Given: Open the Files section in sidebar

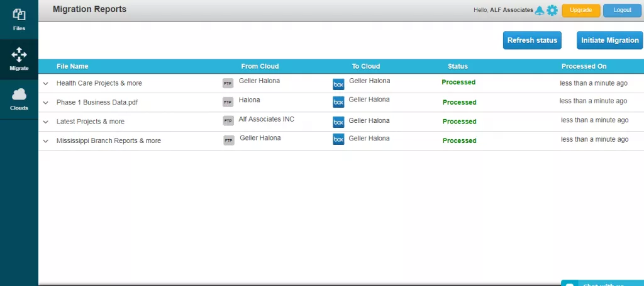Looking at the screenshot, I should (x=19, y=19).
